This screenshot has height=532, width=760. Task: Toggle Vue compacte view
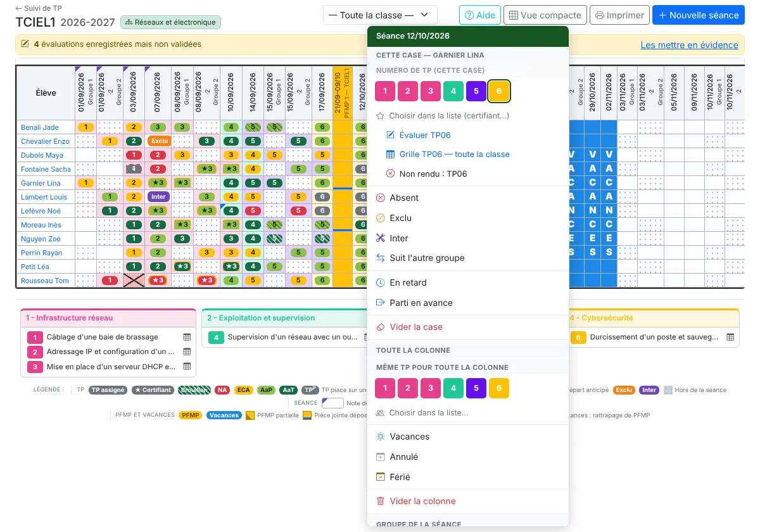pos(545,15)
